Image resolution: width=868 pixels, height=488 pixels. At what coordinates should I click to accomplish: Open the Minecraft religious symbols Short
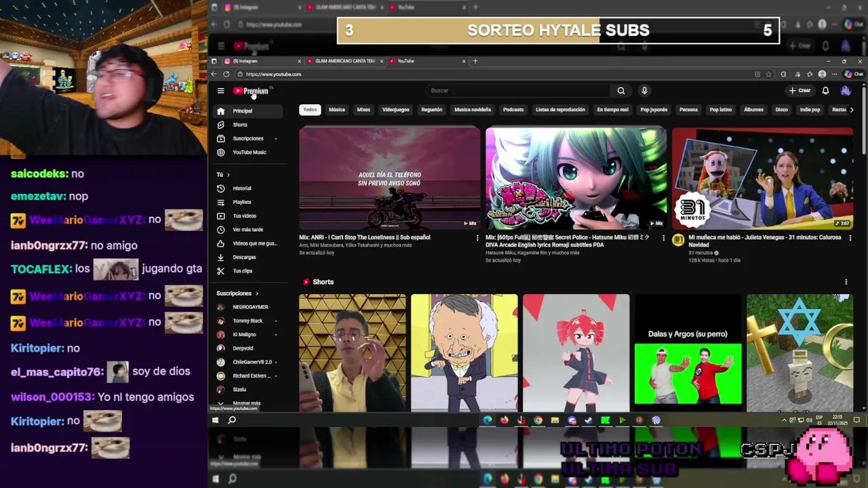pyautogui.click(x=800, y=352)
